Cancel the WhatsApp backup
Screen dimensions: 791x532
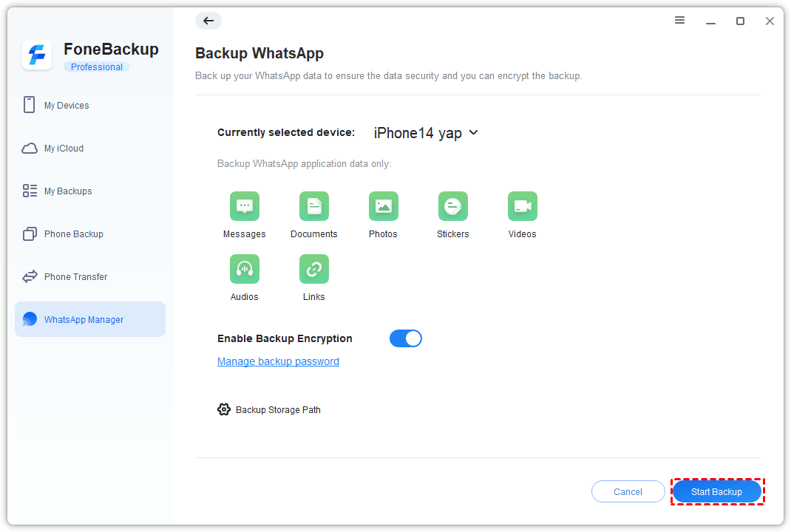(627, 491)
